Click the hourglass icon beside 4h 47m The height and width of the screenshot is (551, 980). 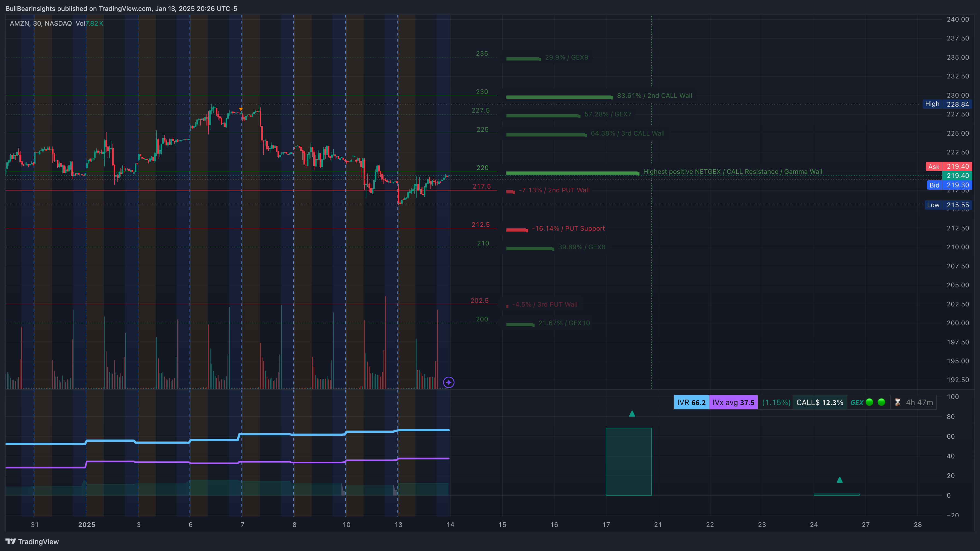[898, 403]
